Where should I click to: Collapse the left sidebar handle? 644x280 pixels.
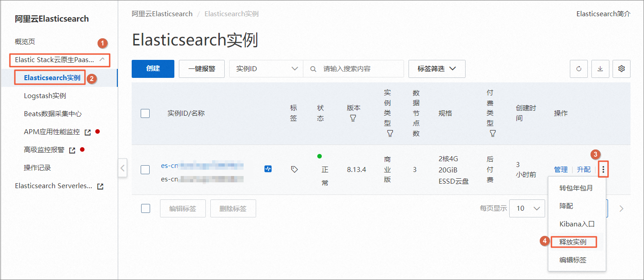coord(122,168)
